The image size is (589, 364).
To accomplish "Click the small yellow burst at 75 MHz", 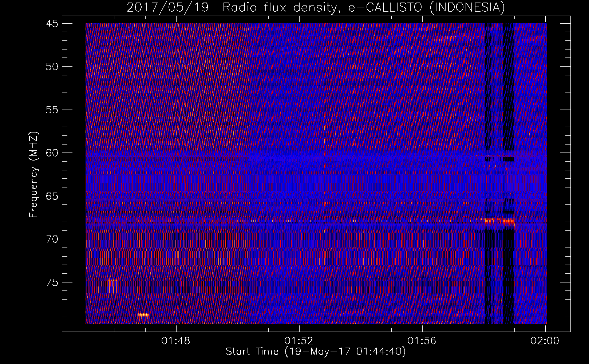I will 113,286.
